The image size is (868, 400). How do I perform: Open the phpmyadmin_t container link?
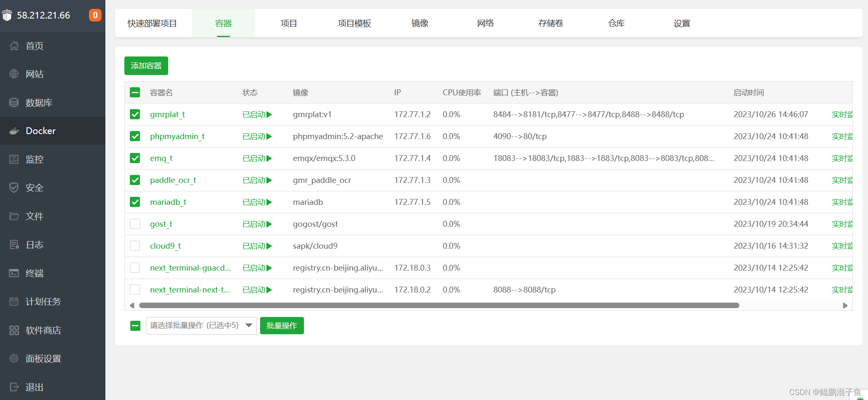pos(177,137)
